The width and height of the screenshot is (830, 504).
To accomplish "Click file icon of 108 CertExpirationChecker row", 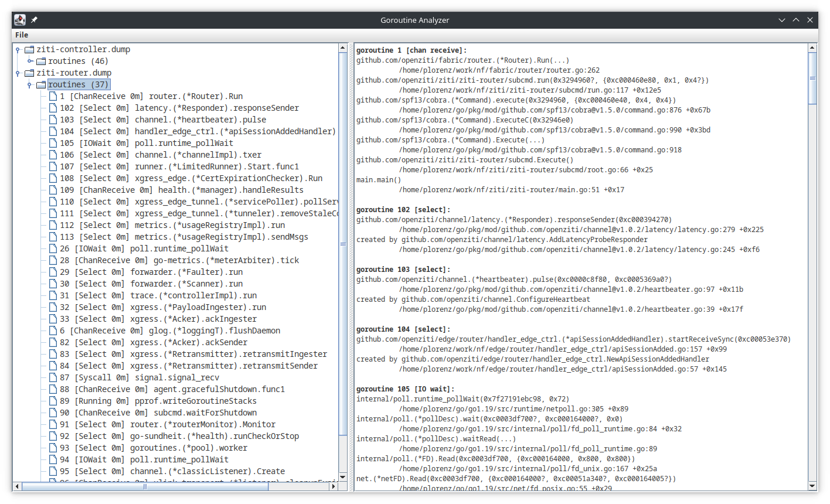I will 53,178.
